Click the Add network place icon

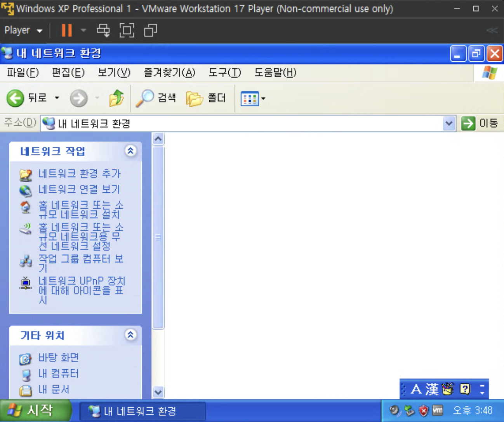point(26,175)
